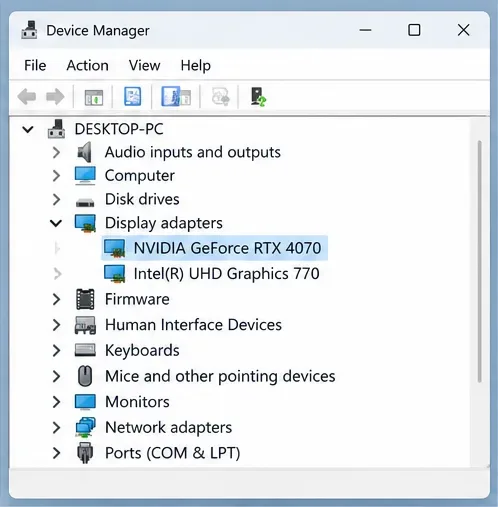Click the Display adapters category icon

point(85,223)
